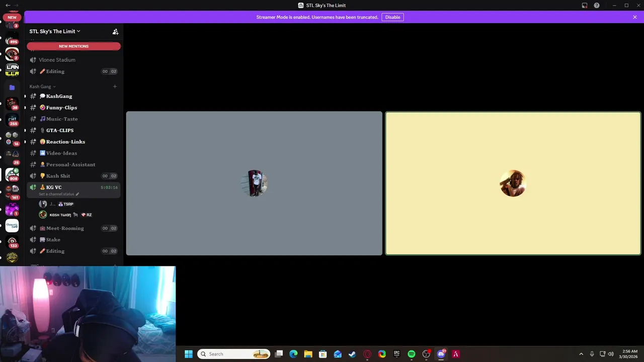Click the gray video tile avatar
This screenshot has height=362, width=644.
coord(255,183)
